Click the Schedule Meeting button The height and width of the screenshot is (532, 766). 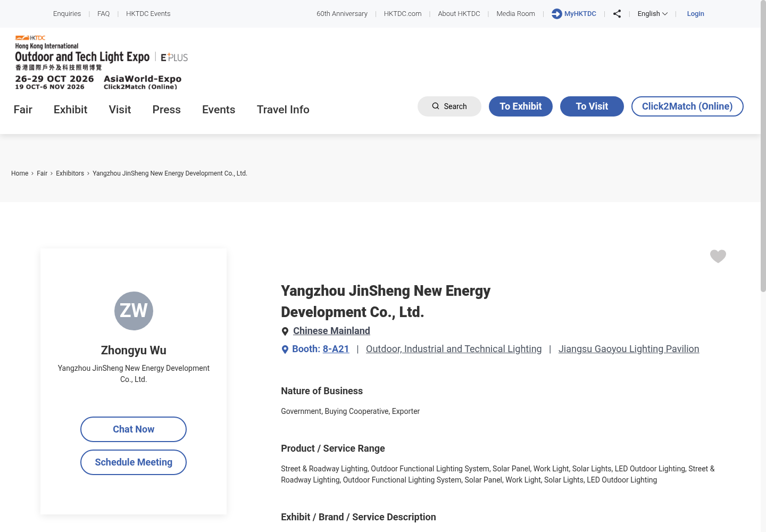coord(134,462)
